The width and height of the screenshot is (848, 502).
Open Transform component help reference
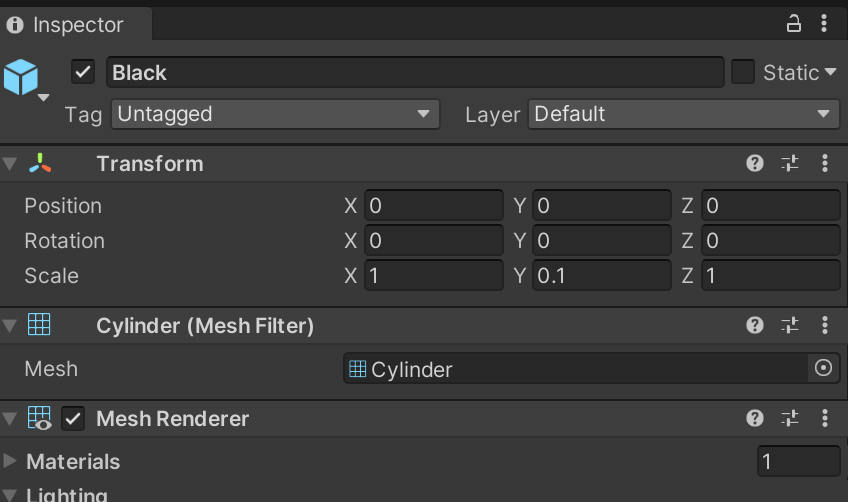pyautogui.click(x=754, y=163)
